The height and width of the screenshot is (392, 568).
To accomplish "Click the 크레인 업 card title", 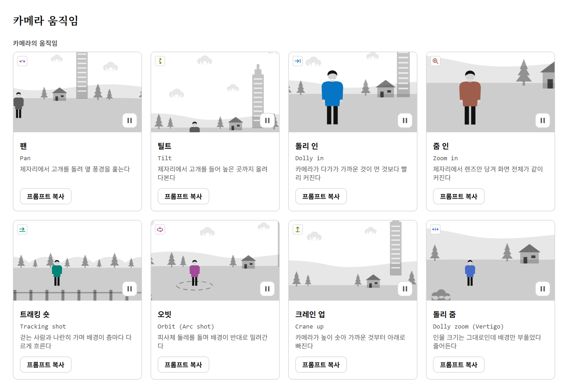I will [310, 314].
